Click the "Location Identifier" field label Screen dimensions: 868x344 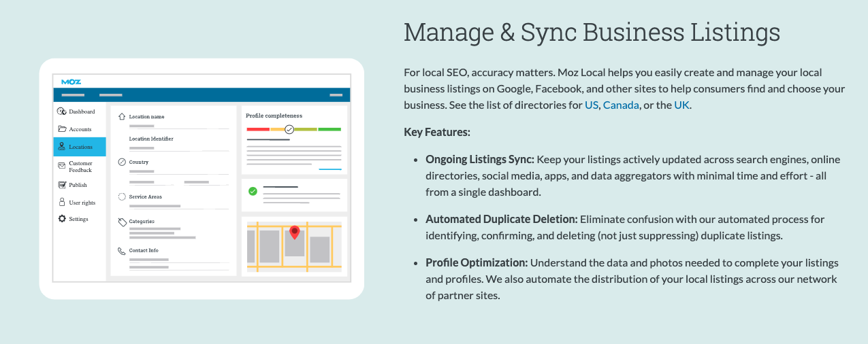click(x=151, y=139)
